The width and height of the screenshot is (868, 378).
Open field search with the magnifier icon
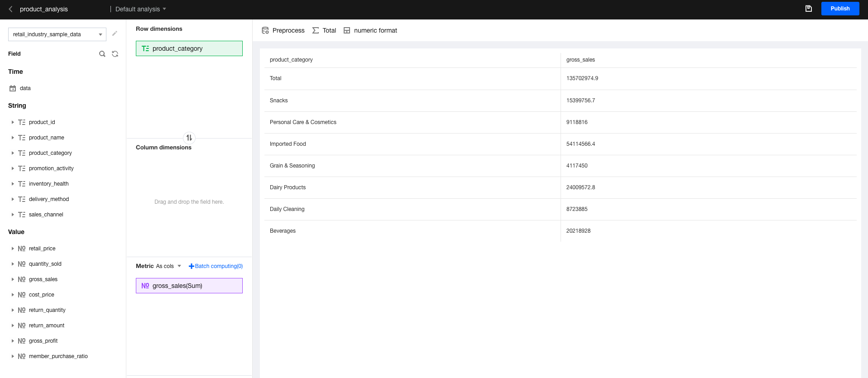click(x=102, y=54)
